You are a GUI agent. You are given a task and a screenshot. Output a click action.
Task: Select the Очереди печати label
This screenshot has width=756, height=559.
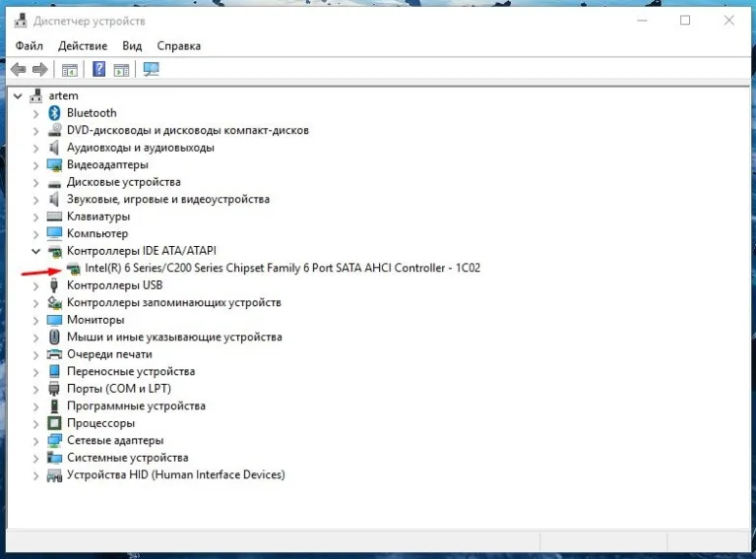point(109,354)
